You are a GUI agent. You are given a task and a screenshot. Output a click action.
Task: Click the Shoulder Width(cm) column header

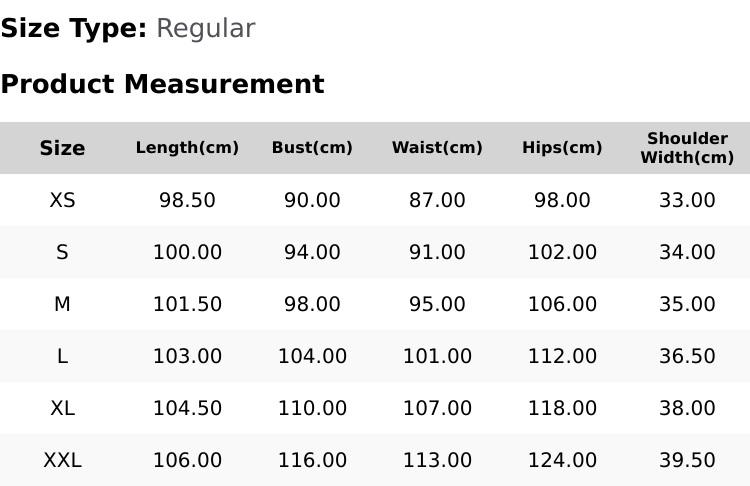[687, 148]
